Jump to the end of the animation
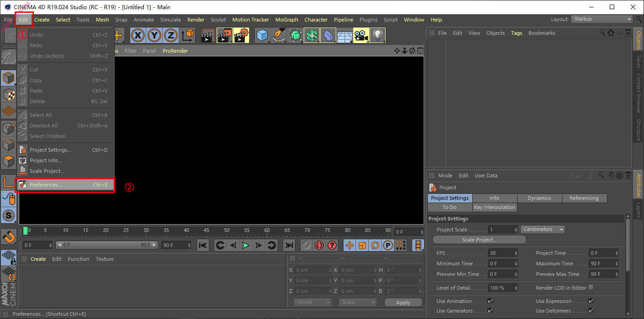This screenshot has width=644, height=319. click(x=289, y=245)
